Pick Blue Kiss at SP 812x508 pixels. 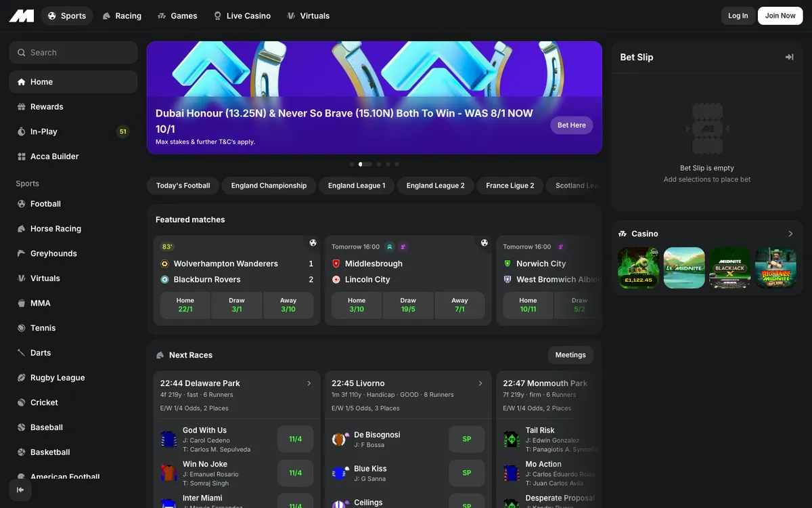coord(467,473)
